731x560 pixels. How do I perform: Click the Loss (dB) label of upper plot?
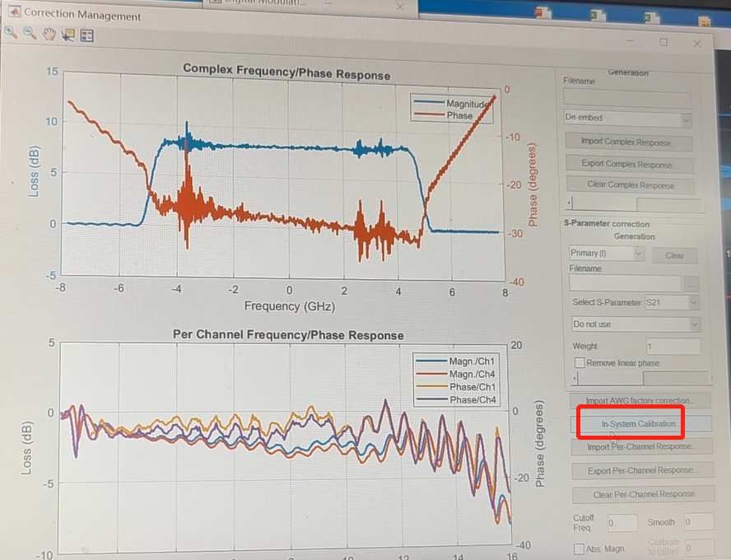point(34,171)
